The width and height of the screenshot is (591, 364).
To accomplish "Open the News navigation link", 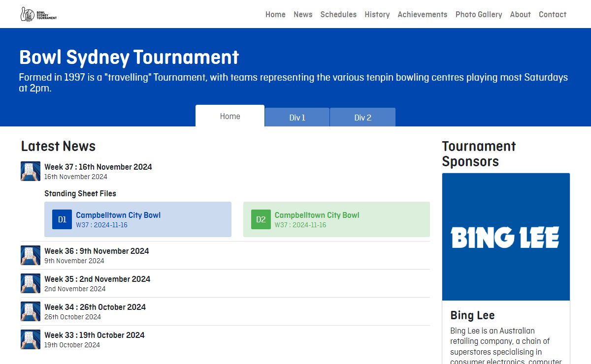I will point(303,14).
